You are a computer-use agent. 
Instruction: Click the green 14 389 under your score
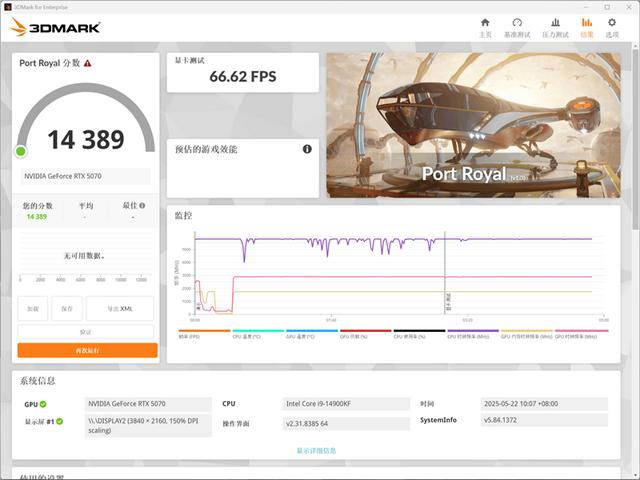coord(37,217)
